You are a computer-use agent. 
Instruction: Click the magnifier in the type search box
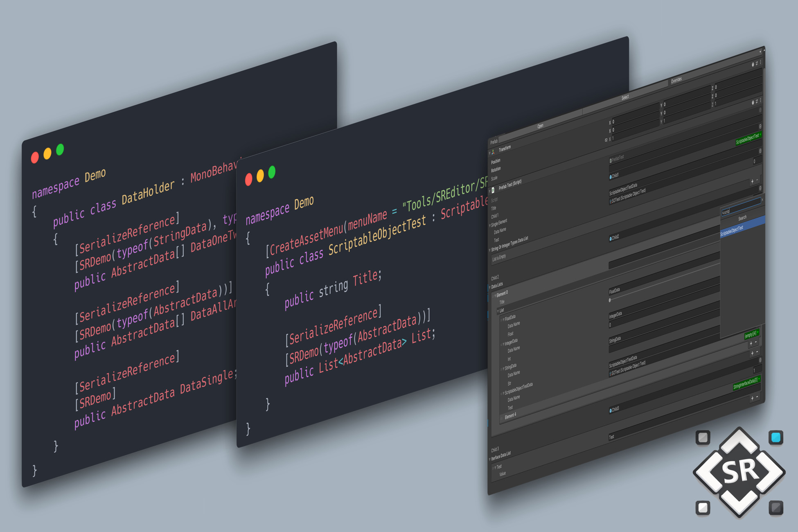coord(723,213)
